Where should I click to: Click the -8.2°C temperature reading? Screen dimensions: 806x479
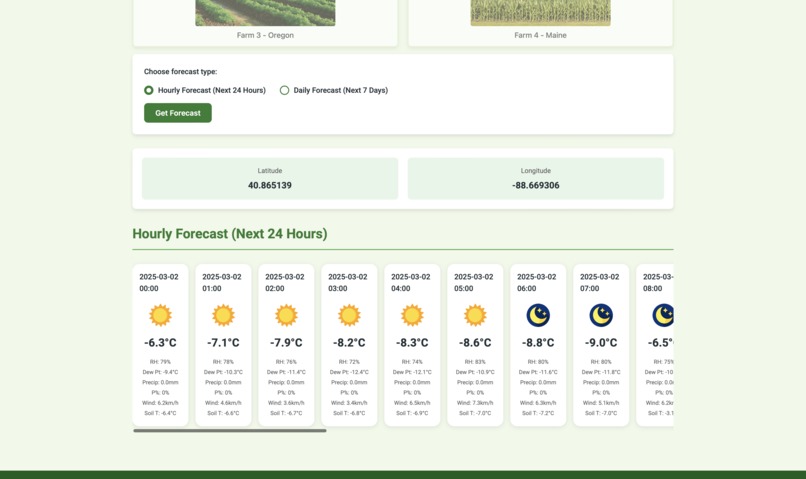tap(349, 342)
